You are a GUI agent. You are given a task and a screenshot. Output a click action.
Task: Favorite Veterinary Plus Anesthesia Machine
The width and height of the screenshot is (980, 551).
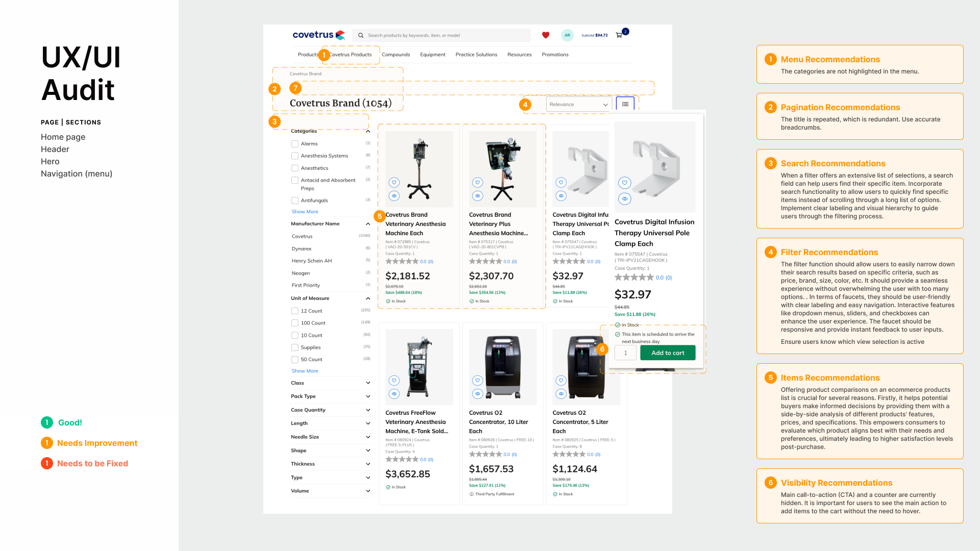click(478, 183)
